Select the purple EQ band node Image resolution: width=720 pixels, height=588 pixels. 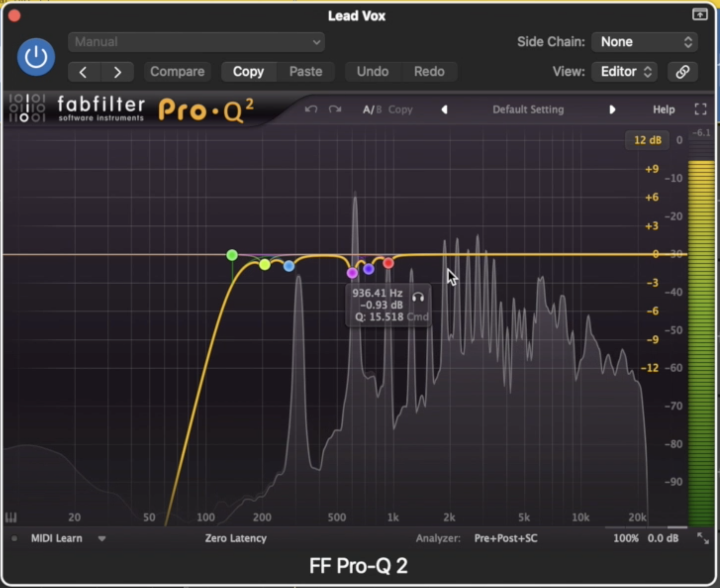tap(369, 269)
